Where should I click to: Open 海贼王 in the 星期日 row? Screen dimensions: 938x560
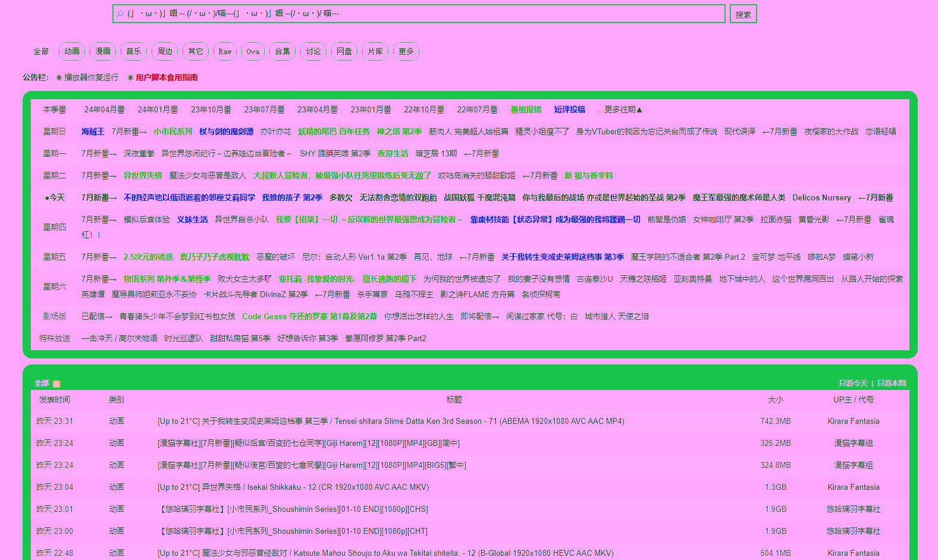[x=93, y=132]
